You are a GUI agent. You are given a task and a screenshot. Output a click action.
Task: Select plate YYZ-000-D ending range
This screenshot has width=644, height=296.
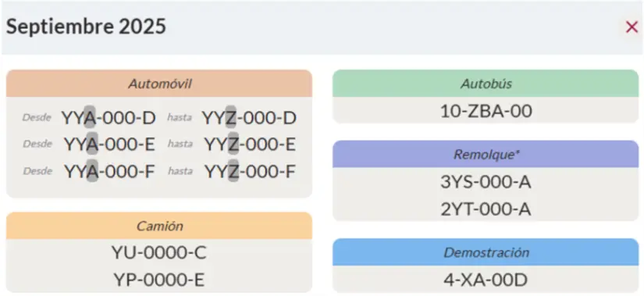[x=249, y=118]
